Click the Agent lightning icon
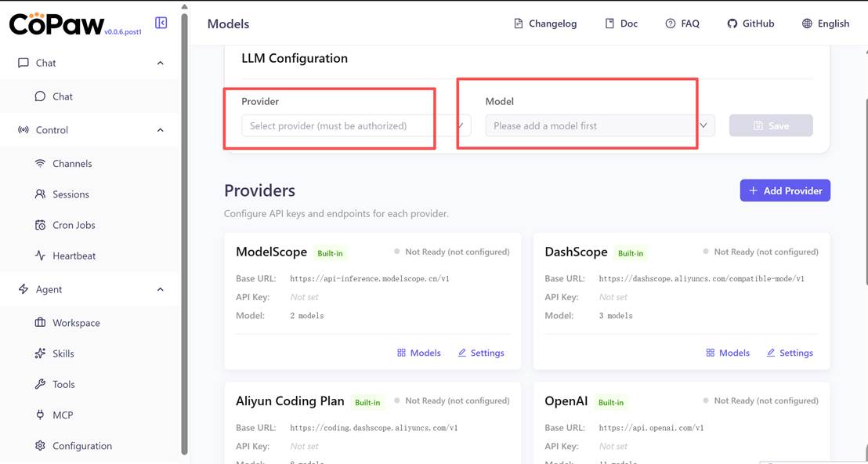Image resolution: width=868 pixels, height=464 pixels. pyautogui.click(x=24, y=289)
